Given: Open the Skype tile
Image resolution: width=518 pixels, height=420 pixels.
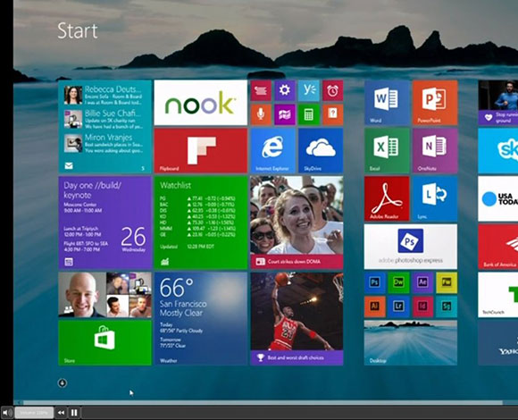Looking at the screenshot, I should tap(498, 151).
